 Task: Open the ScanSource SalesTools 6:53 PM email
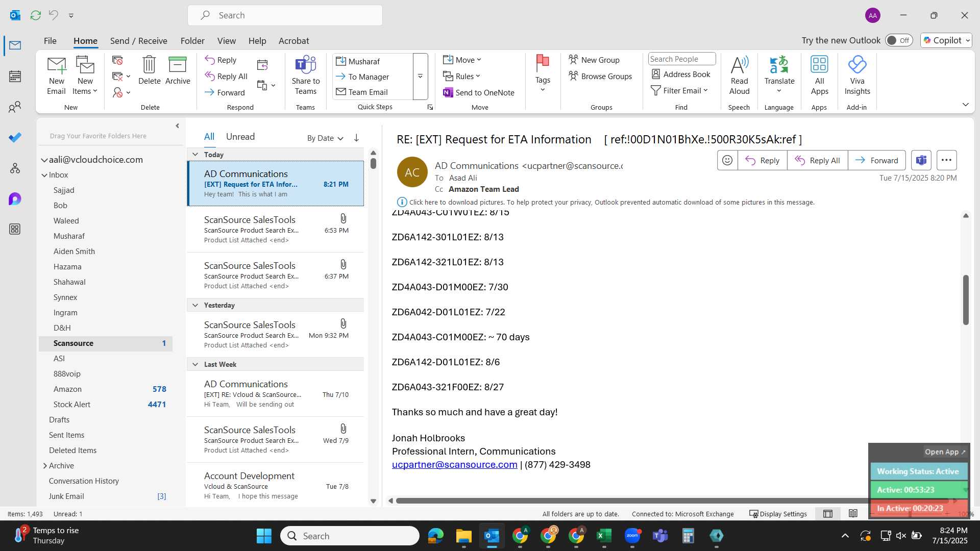pos(275,230)
